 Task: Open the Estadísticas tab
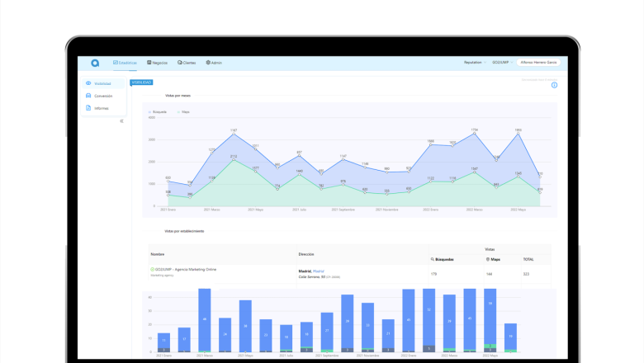[125, 63]
